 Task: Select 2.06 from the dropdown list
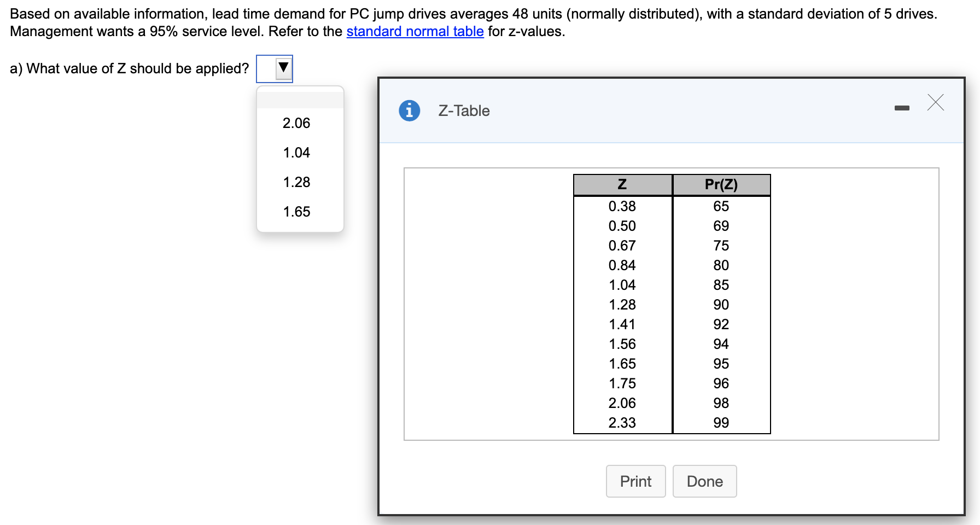(296, 123)
